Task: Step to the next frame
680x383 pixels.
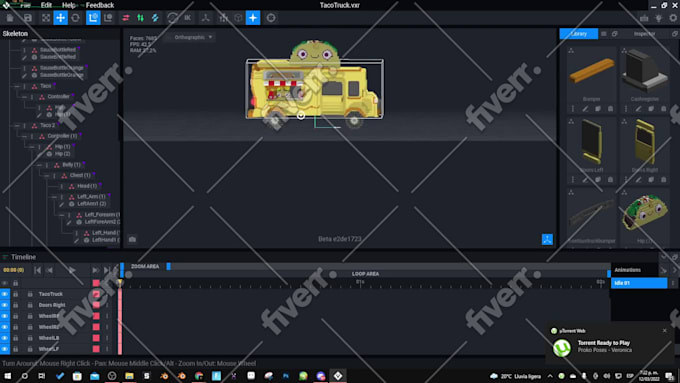Action: [x=95, y=270]
